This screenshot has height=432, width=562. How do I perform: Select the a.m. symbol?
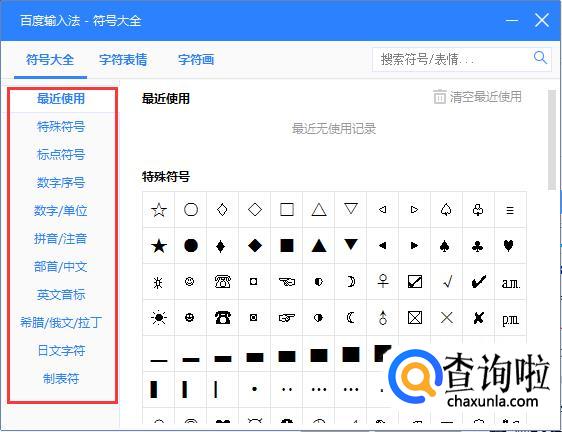(511, 283)
